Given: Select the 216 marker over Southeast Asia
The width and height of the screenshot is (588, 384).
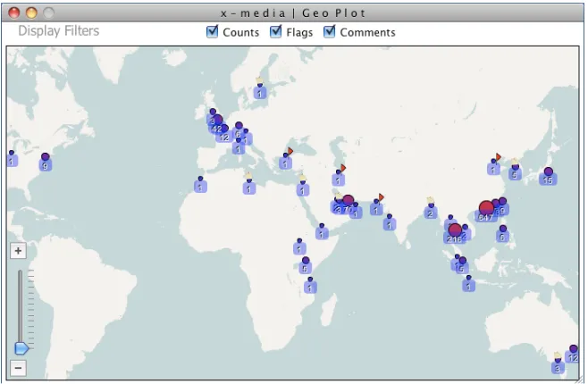Looking at the screenshot, I should [455, 230].
